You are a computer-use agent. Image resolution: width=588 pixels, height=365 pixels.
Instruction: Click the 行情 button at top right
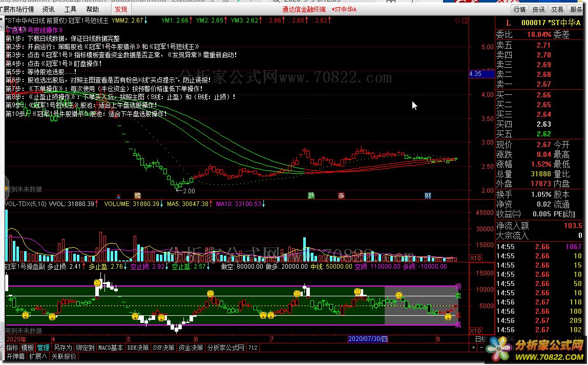[520, 9]
